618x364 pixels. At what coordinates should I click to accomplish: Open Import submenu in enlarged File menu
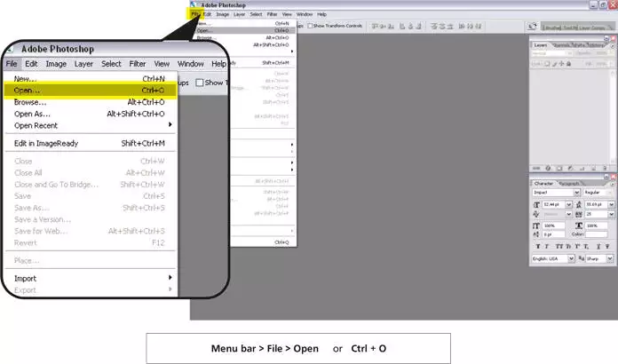tap(91, 279)
